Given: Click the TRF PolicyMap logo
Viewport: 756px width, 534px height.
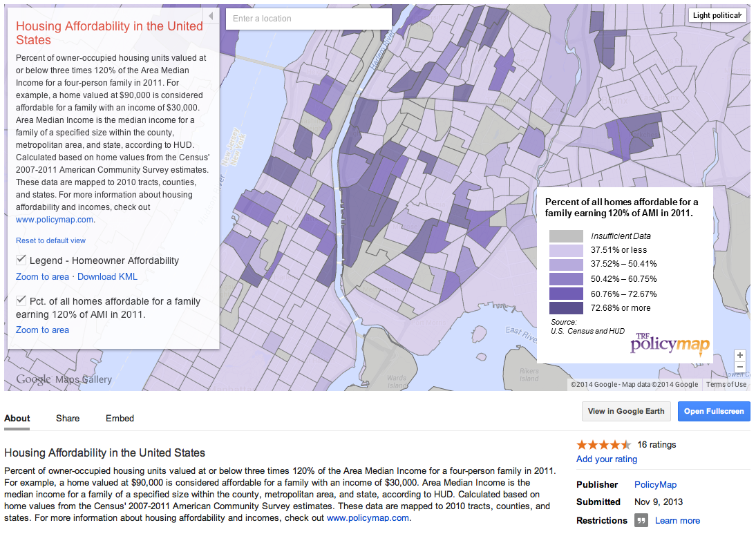Looking at the screenshot, I should pos(670,343).
